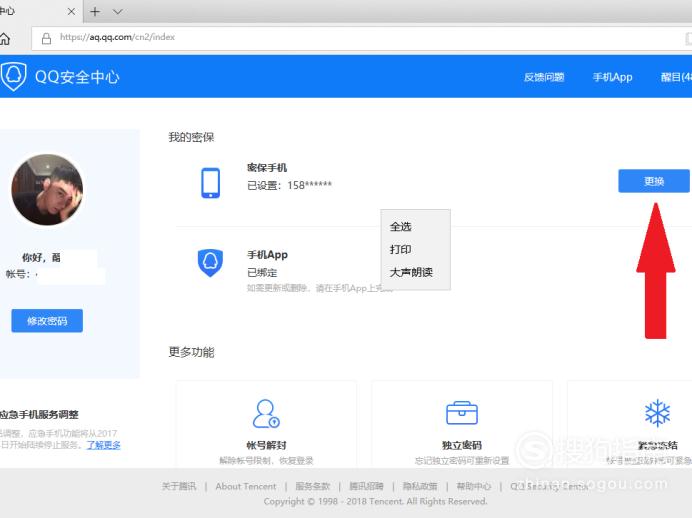Open 帮助中心 footer link

point(474,486)
